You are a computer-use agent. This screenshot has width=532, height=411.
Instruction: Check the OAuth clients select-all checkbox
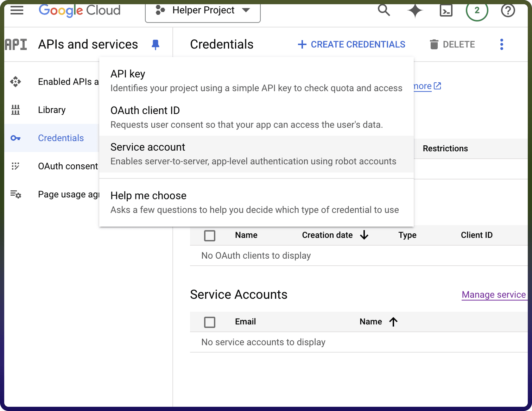[210, 235]
